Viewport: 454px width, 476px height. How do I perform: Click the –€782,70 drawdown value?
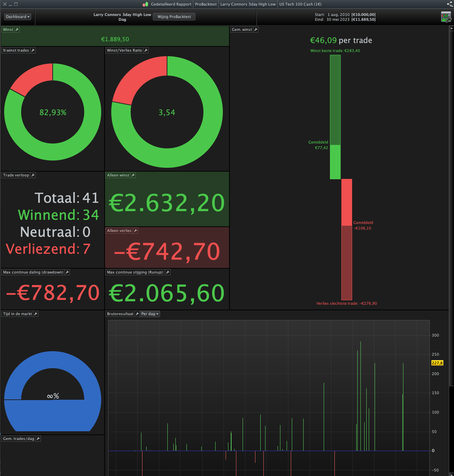53,293
